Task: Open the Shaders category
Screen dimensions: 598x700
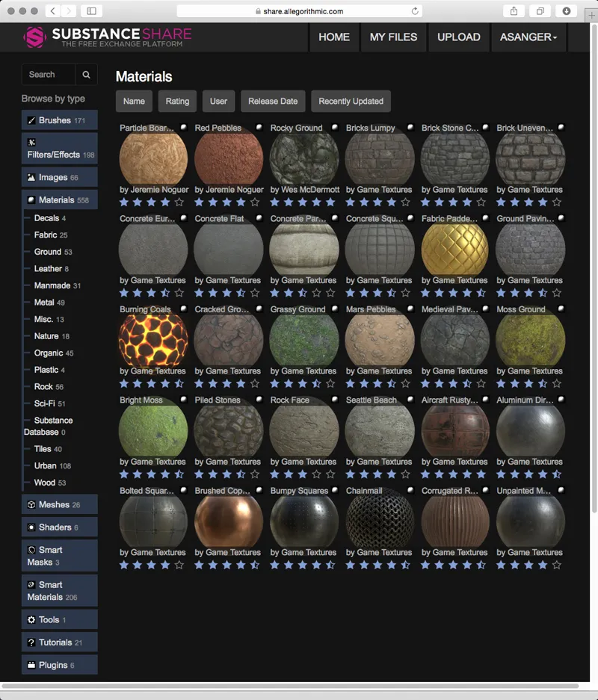Action: click(x=59, y=527)
